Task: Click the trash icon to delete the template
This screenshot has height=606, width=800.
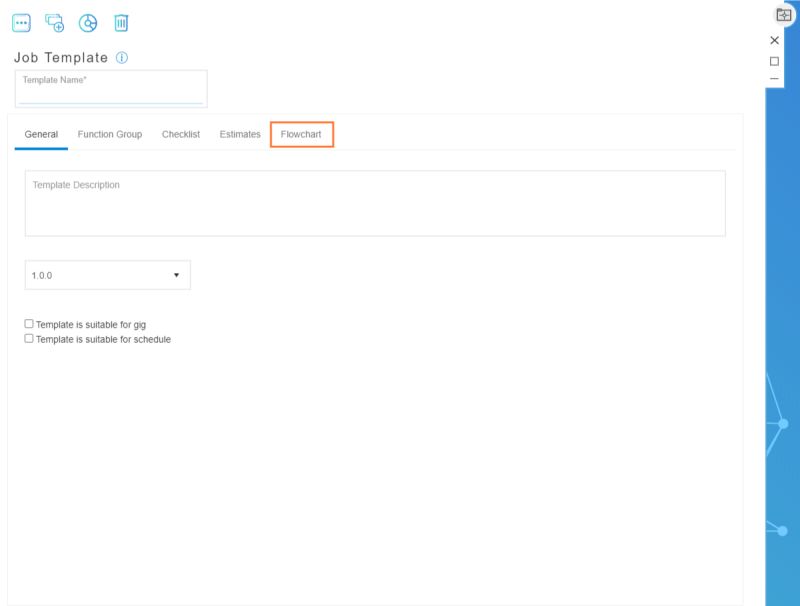Action: click(122, 22)
